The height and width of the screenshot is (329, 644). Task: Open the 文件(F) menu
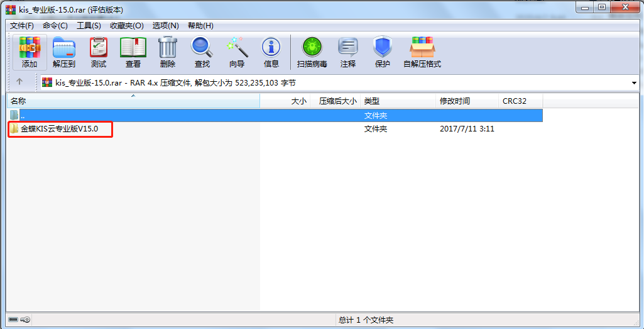pyautogui.click(x=22, y=26)
